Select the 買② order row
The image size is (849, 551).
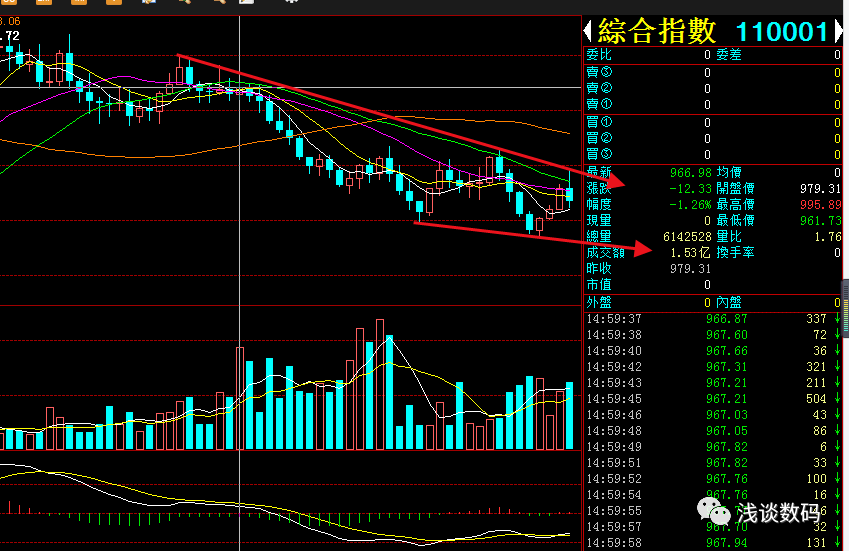(x=713, y=139)
